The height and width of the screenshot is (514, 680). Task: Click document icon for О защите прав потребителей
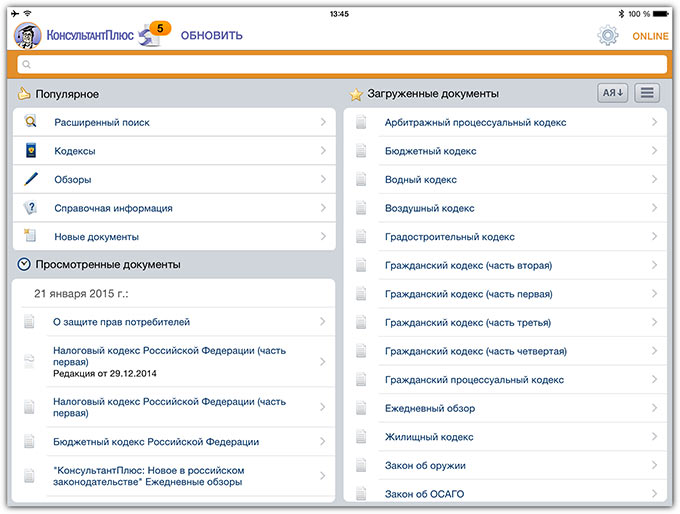click(29, 322)
